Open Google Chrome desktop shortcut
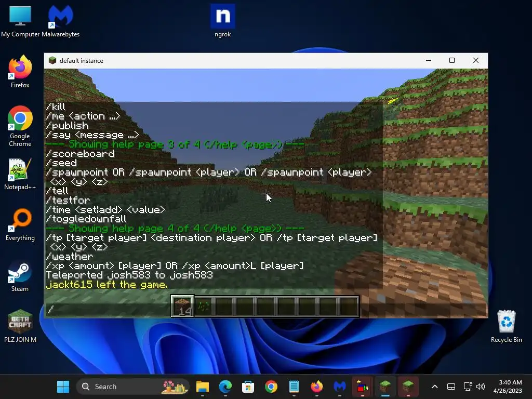Image resolution: width=532 pixels, height=399 pixels. click(20, 126)
